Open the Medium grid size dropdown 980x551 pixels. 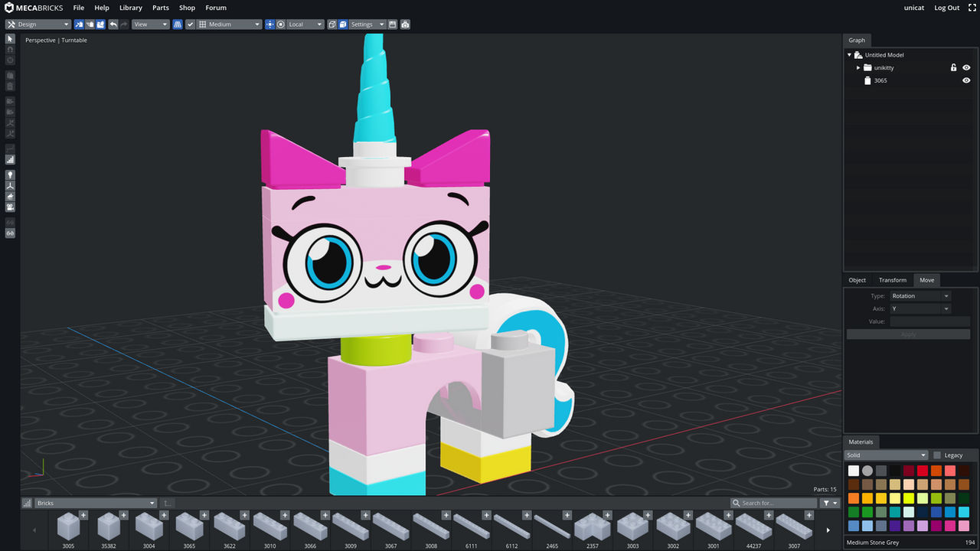[230, 24]
